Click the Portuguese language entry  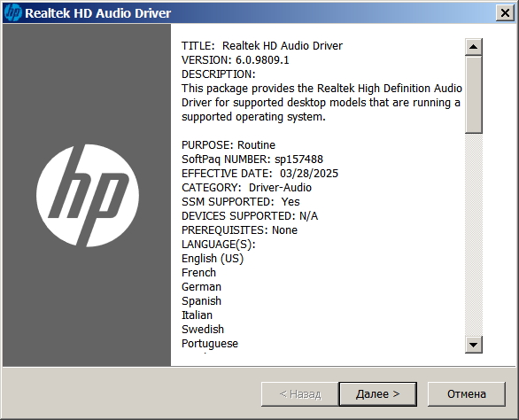pyautogui.click(x=210, y=344)
